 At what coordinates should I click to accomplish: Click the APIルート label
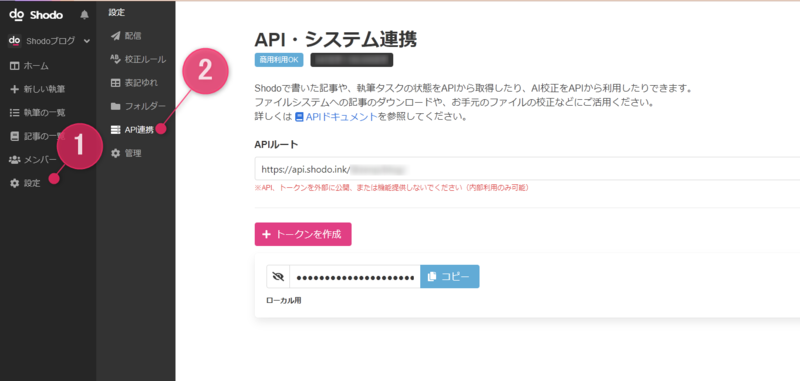[276, 144]
